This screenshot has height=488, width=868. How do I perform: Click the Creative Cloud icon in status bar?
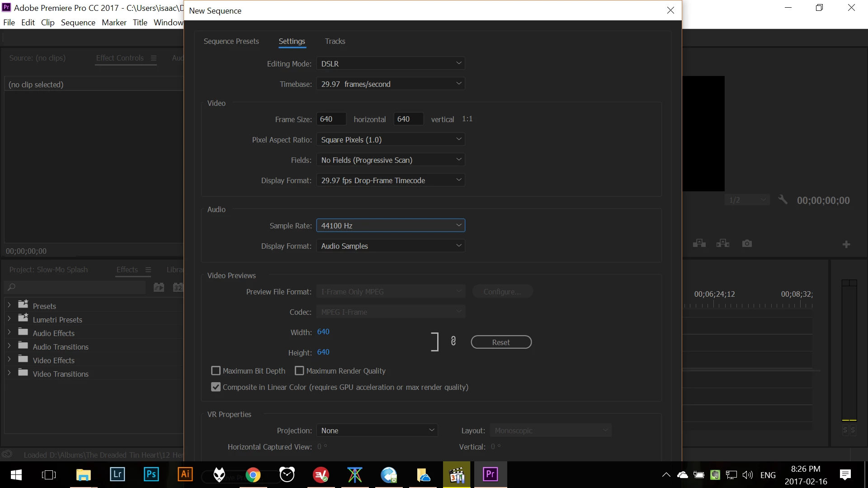pos(7,454)
